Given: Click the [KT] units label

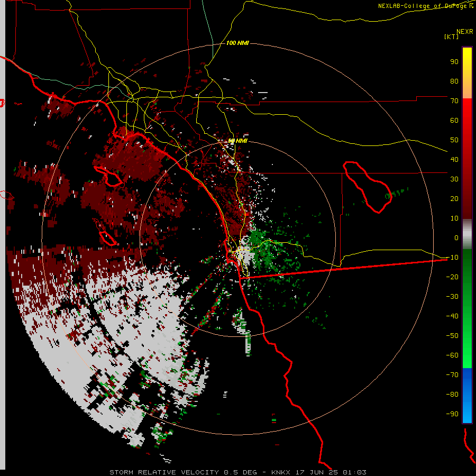Looking at the screenshot, I should 451,36.
